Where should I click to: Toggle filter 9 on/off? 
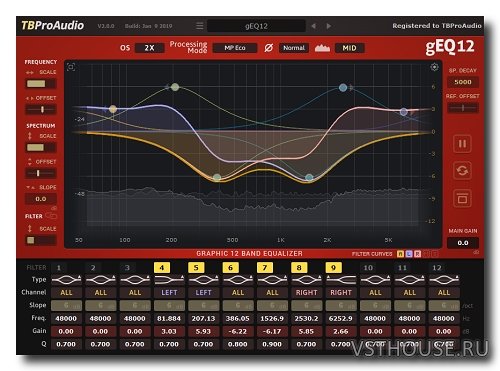point(333,267)
